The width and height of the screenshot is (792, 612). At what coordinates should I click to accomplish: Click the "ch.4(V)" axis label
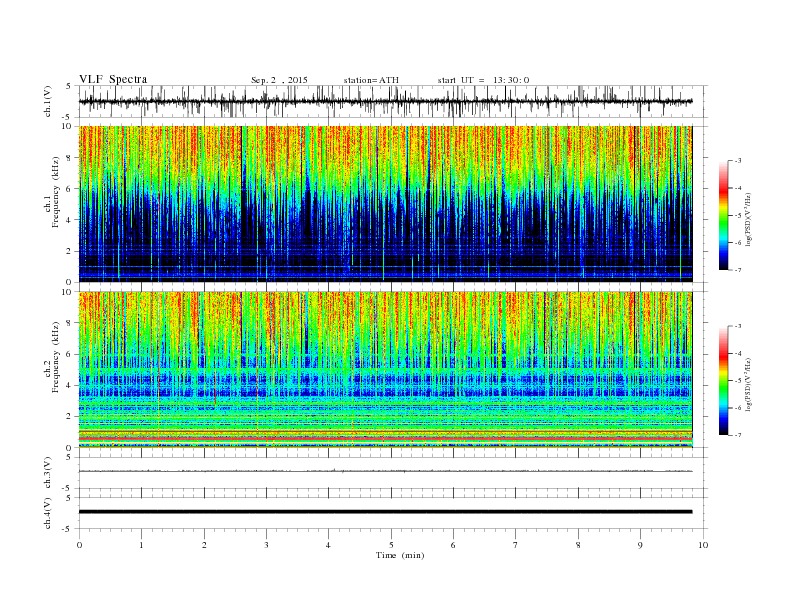tap(48, 513)
